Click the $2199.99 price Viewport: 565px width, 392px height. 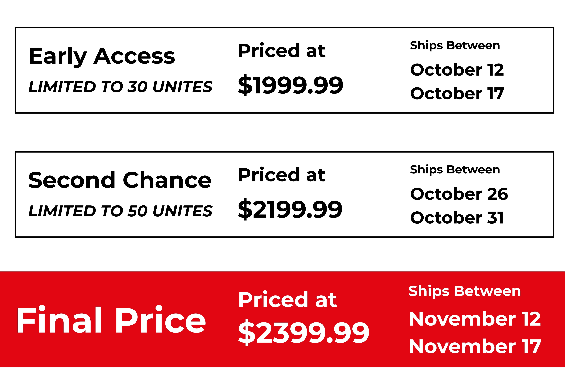pos(290,209)
